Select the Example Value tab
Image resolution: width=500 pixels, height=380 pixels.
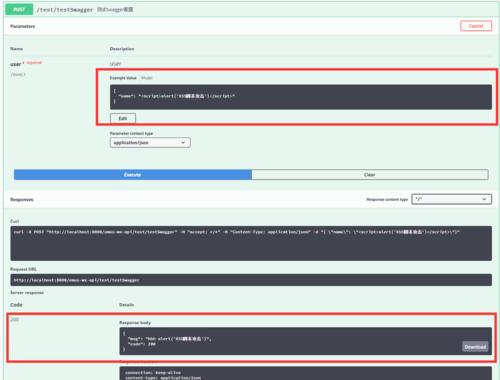tap(123, 78)
